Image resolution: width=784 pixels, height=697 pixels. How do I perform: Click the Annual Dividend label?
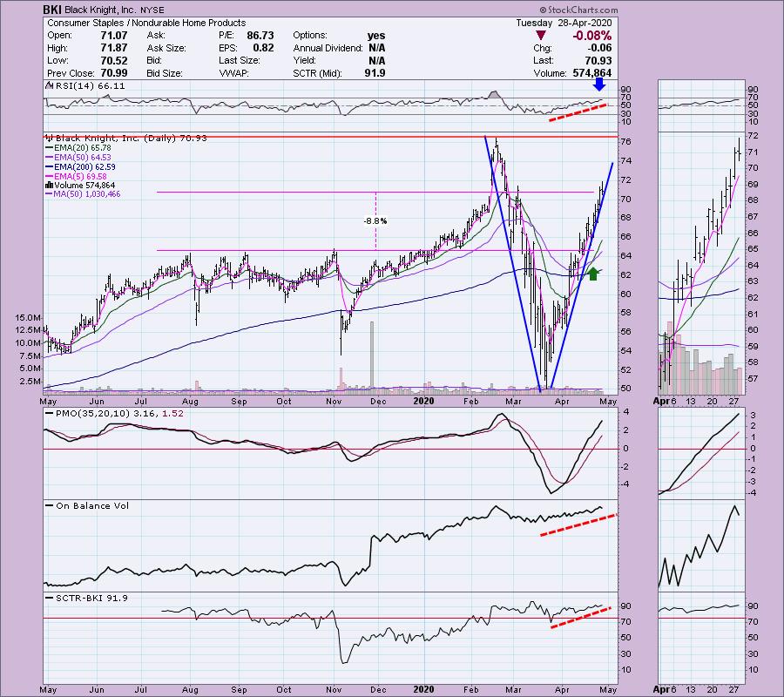(328, 48)
